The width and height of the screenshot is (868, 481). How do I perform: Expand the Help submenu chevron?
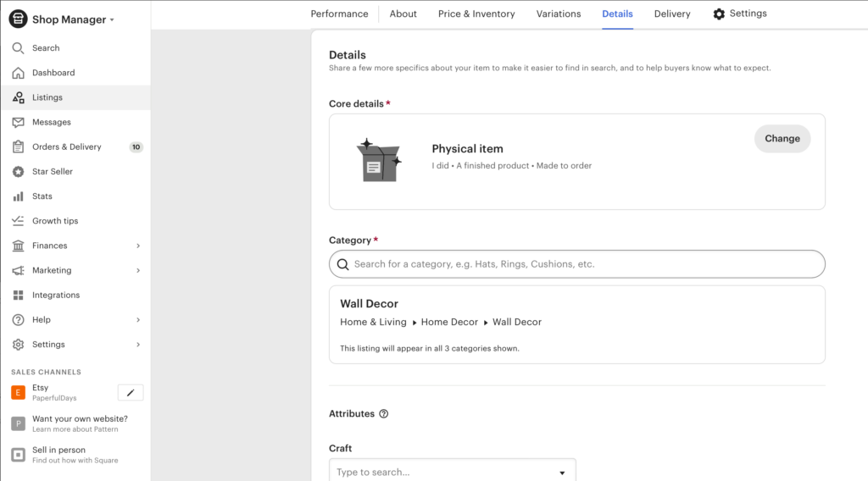tap(138, 319)
